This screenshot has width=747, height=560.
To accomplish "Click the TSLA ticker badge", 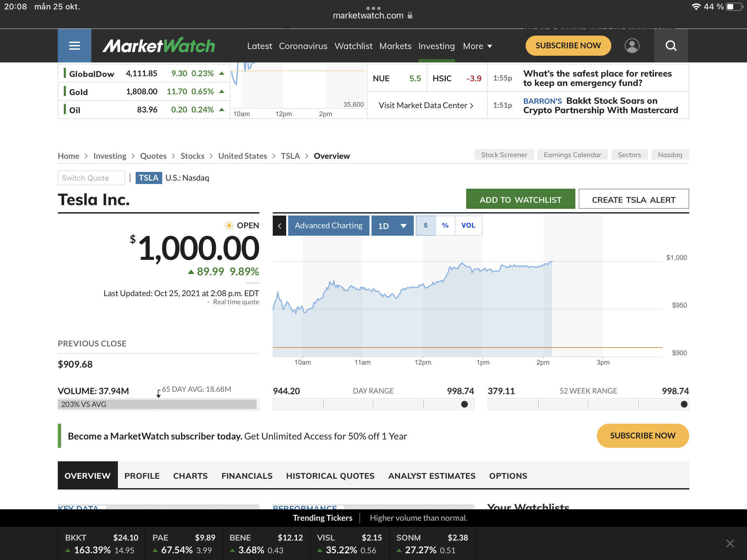I will [148, 178].
